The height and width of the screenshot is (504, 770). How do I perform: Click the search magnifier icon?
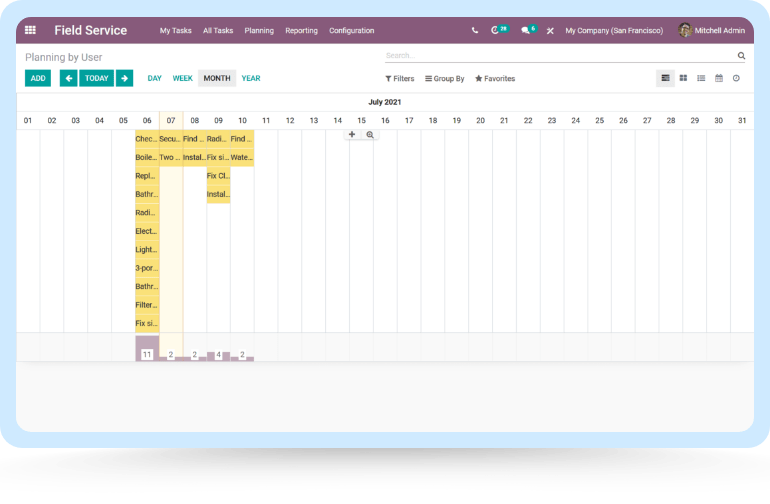click(x=741, y=56)
